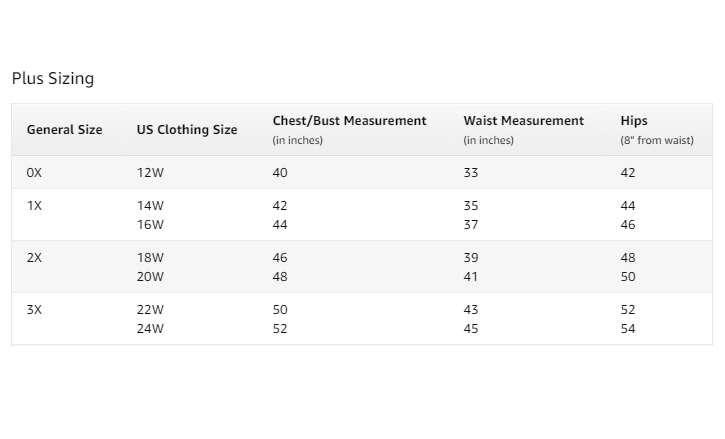The width and height of the screenshot is (725, 439).
Task: Click the waist measurement value 33
Action: tap(471, 173)
